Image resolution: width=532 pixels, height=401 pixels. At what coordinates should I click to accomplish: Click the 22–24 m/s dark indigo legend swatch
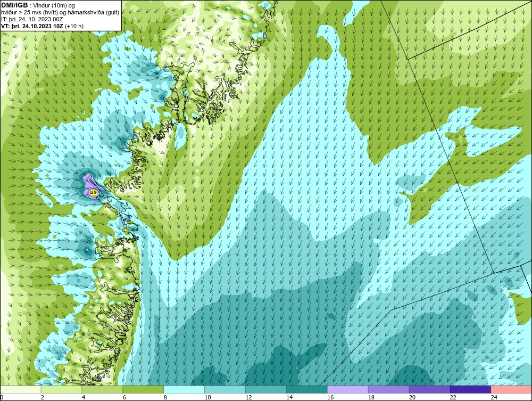471,389
